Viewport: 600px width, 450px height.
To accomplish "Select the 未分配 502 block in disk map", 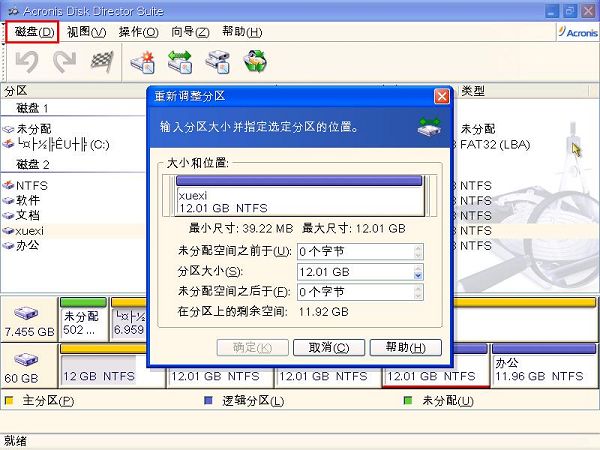I will point(83,319).
